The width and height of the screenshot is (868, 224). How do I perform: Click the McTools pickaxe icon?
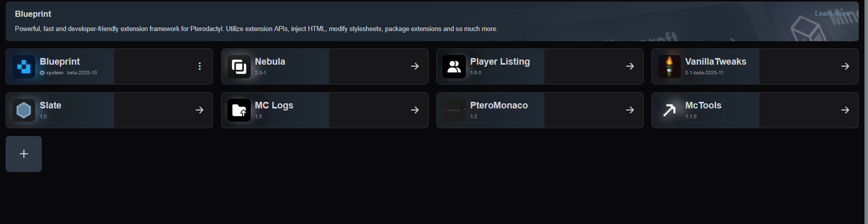669,110
